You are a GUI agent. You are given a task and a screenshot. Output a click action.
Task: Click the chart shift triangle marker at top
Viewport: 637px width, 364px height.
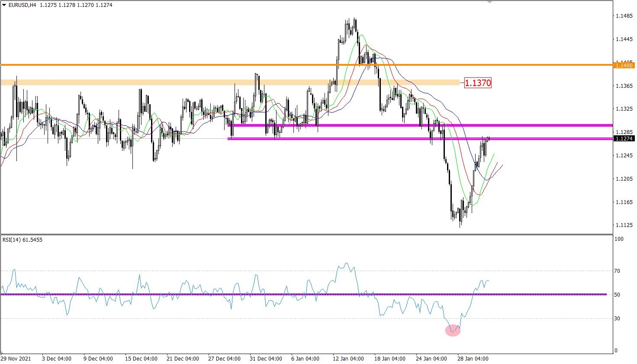point(489,2)
